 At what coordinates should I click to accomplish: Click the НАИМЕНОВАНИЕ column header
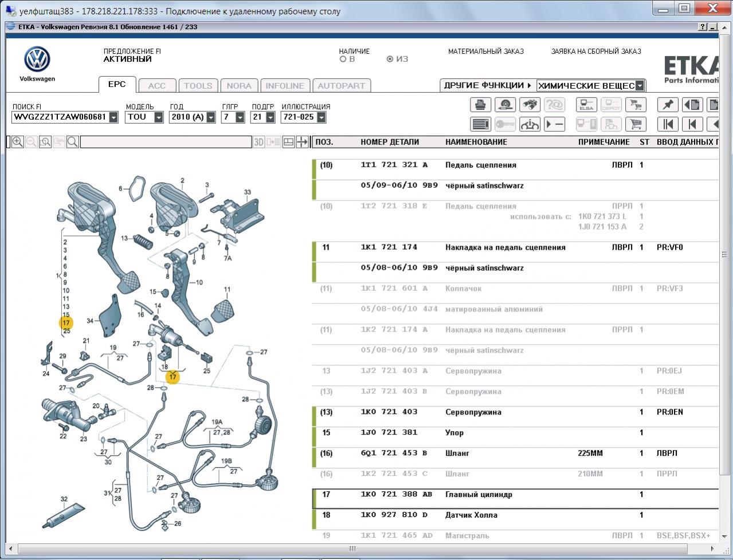pos(476,142)
